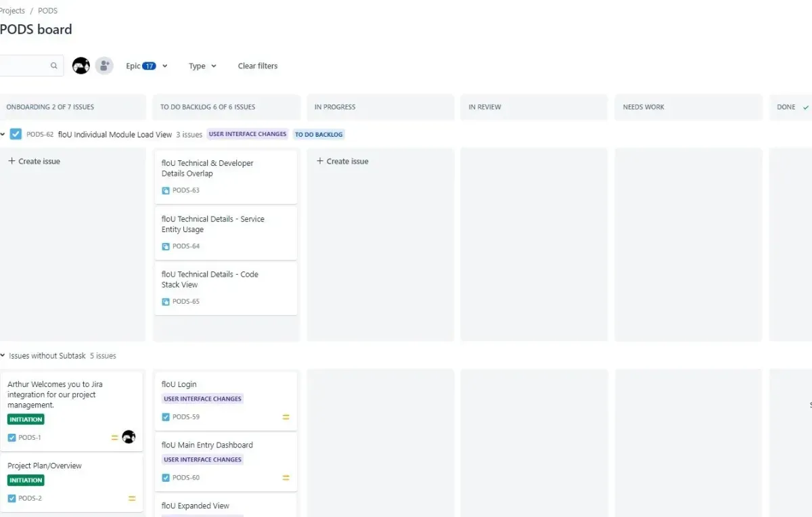Click subtask icon on PODS-64 card
The image size is (812, 517).
[166, 246]
